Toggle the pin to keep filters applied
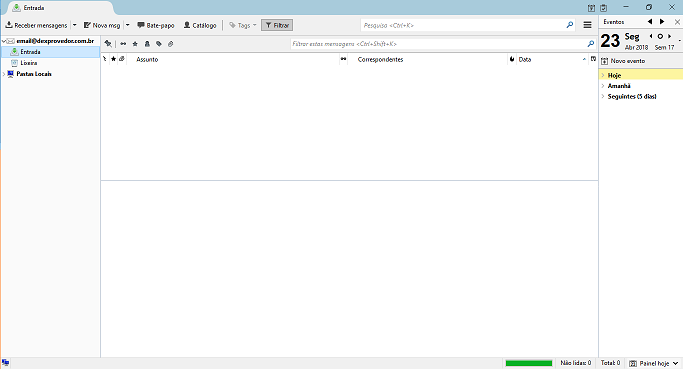Viewport: 683px width, 369px height. click(x=108, y=44)
